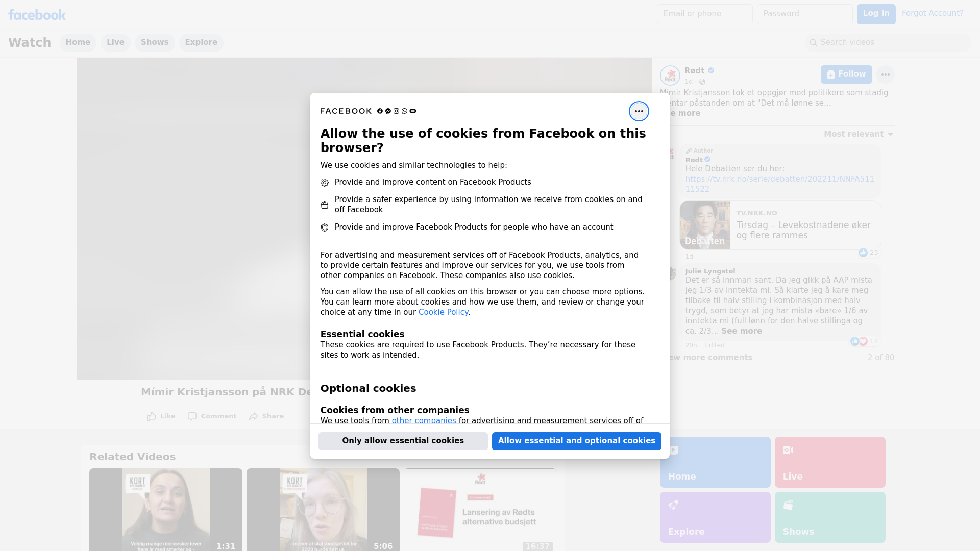
Task: Click the Explore tile rocket icon
Action: click(673, 505)
